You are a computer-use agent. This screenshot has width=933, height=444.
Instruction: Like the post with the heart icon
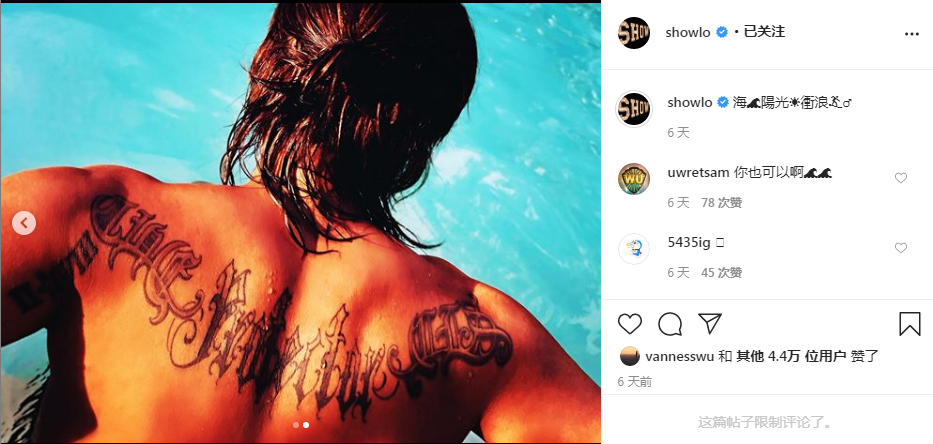[630, 324]
